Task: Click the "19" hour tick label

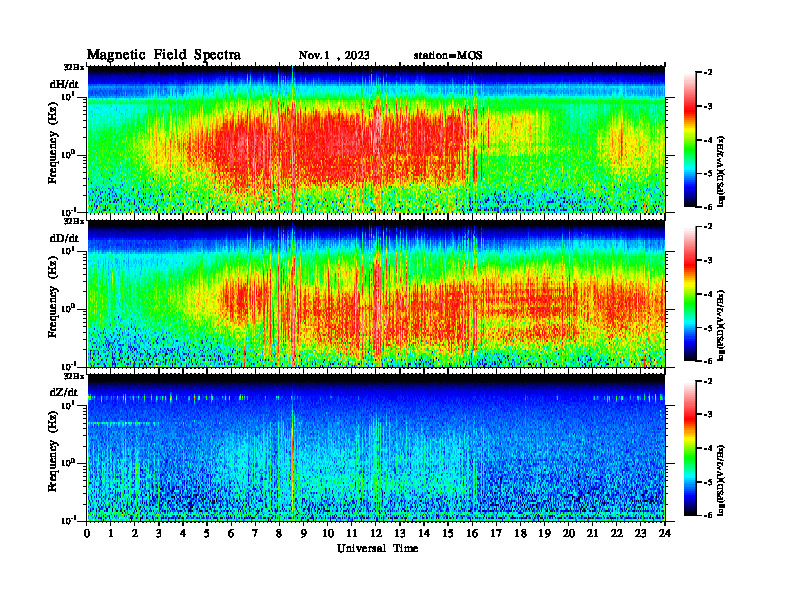Action: coord(544,533)
